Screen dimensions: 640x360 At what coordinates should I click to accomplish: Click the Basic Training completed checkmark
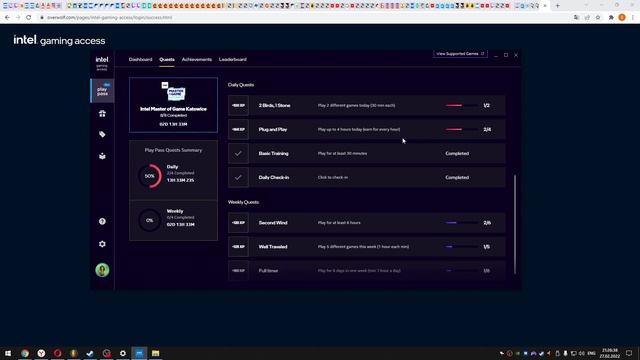238,153
